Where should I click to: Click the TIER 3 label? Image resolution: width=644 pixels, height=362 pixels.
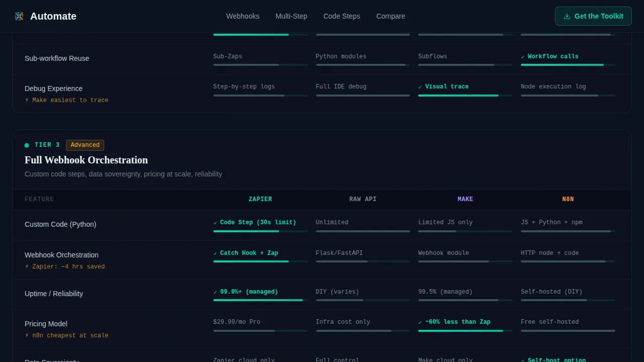(x=47, y=145)
